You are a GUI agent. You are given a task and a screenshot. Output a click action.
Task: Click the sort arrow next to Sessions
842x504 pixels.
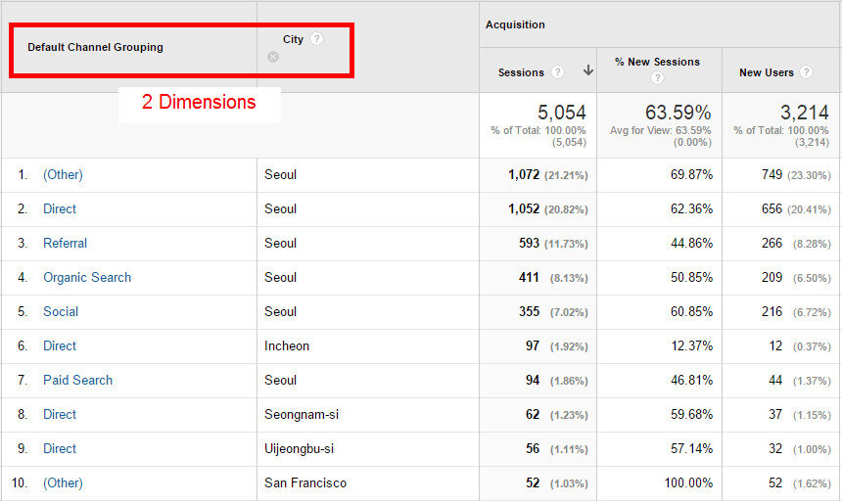tap(587, 71)
